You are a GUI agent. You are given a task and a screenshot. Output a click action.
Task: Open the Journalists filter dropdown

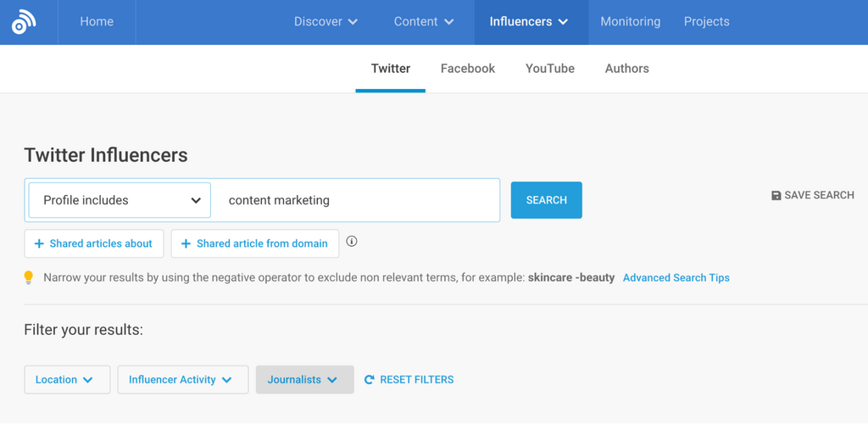point(304,380)
